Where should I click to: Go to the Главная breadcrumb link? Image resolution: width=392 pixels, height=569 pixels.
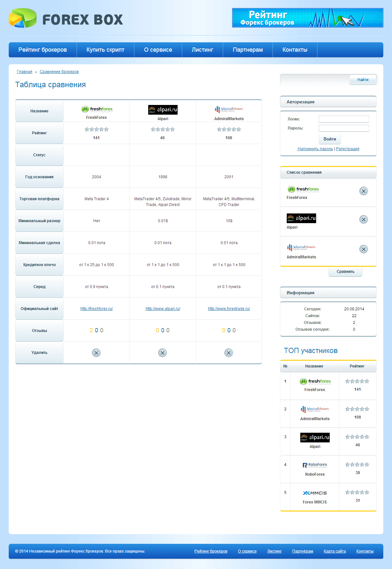click(25, 72)
